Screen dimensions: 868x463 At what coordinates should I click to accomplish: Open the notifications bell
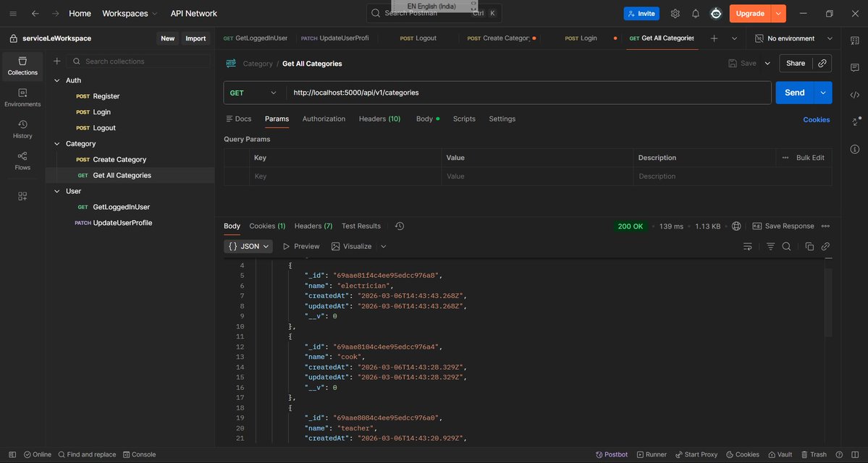tap(696, 13)
